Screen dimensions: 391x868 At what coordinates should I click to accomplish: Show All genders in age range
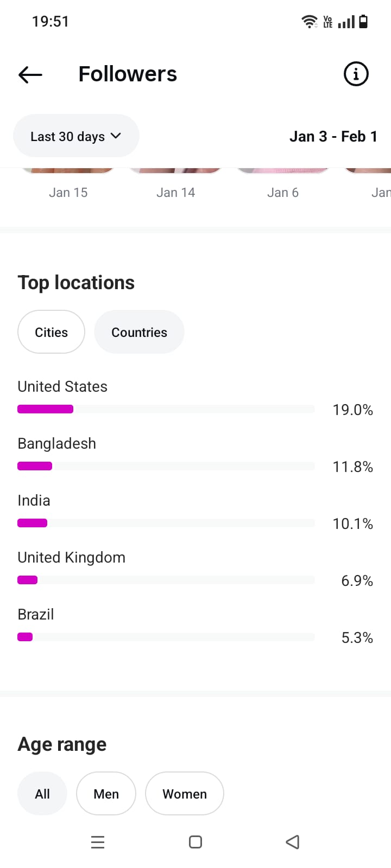point(42,794)
